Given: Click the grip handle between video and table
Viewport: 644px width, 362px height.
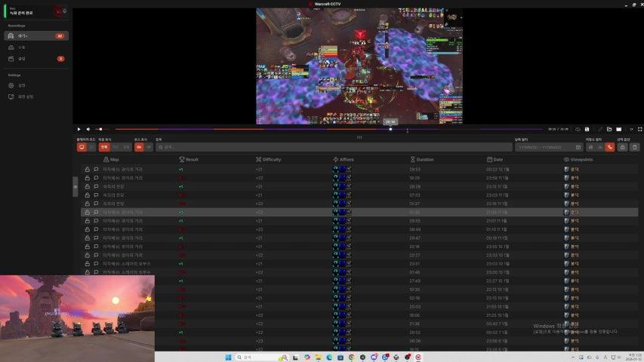Looking at the screenshot, I should click(359, 137).
